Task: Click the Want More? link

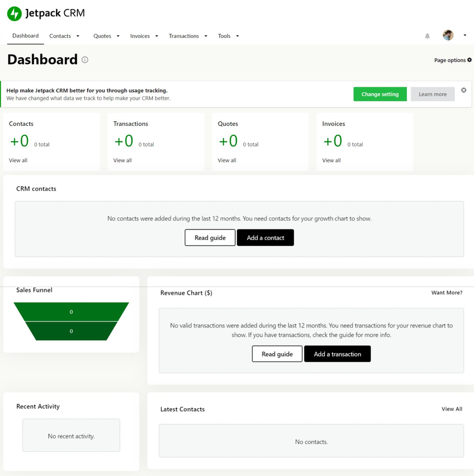Action: pyautogui.click(x=447, y=292)
